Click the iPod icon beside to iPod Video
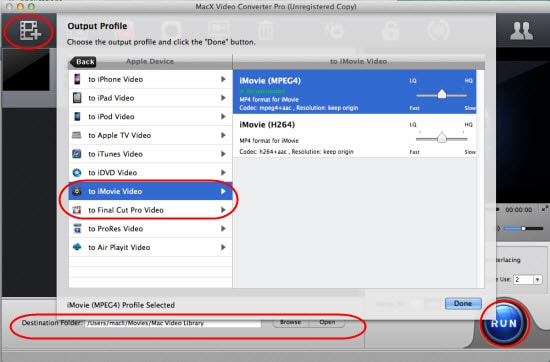The width and height of the screenshot is (550, 362). coord(77,116)
